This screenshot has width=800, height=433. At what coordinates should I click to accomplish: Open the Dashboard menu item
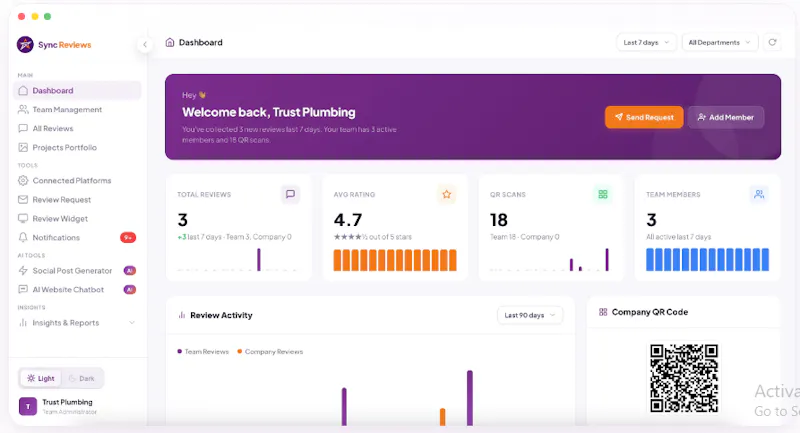(x=77, y=90)
